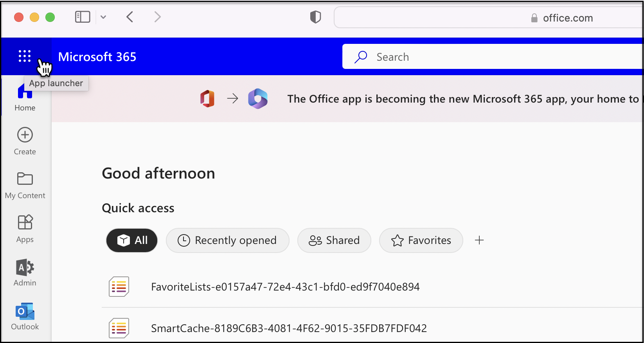
Task: Click the Microsoft 365 home label
Action: 97,56
